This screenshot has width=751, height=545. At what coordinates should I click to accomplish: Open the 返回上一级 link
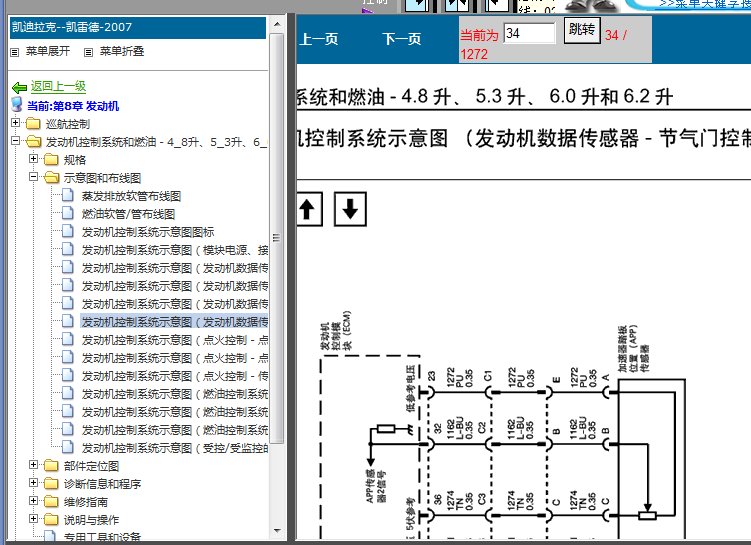coord(58,86)
